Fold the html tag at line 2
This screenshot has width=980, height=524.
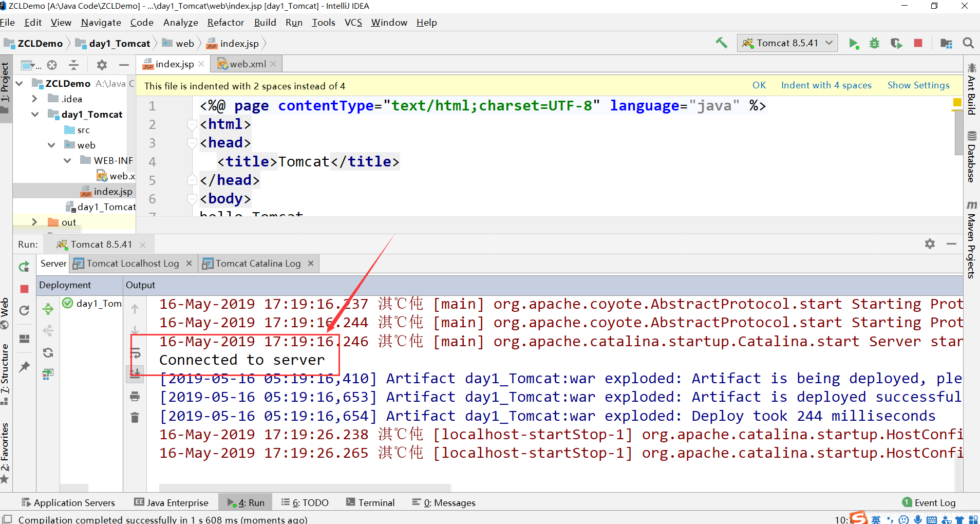click(x=192, y=124)
